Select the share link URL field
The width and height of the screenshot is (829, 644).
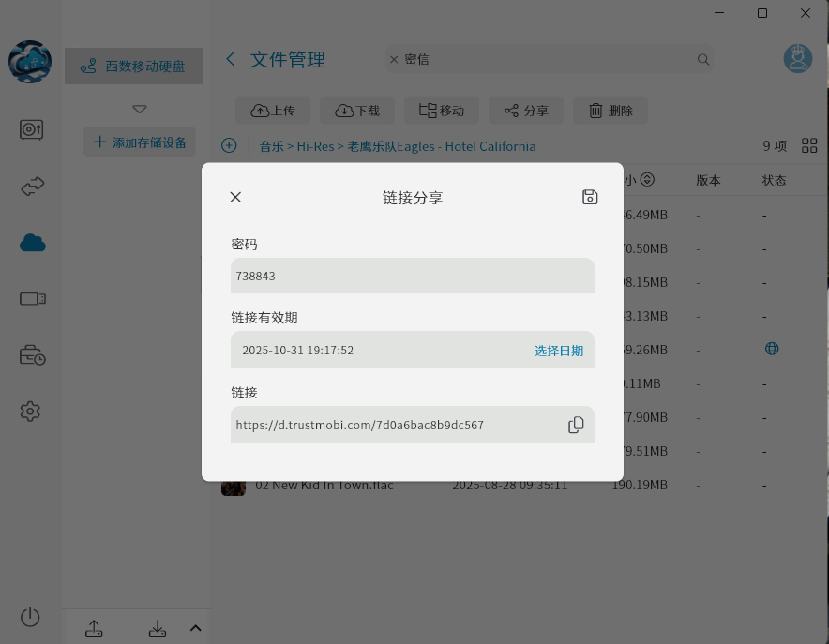[394, 425]
